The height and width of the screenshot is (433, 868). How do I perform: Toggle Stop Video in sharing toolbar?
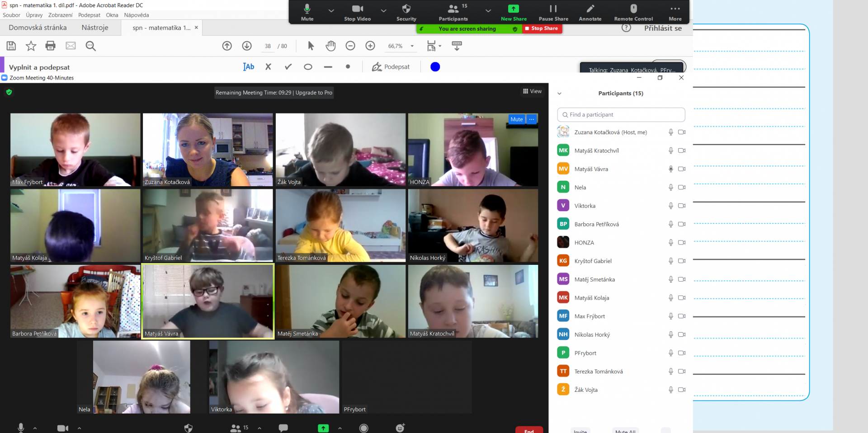coord(357,12)
